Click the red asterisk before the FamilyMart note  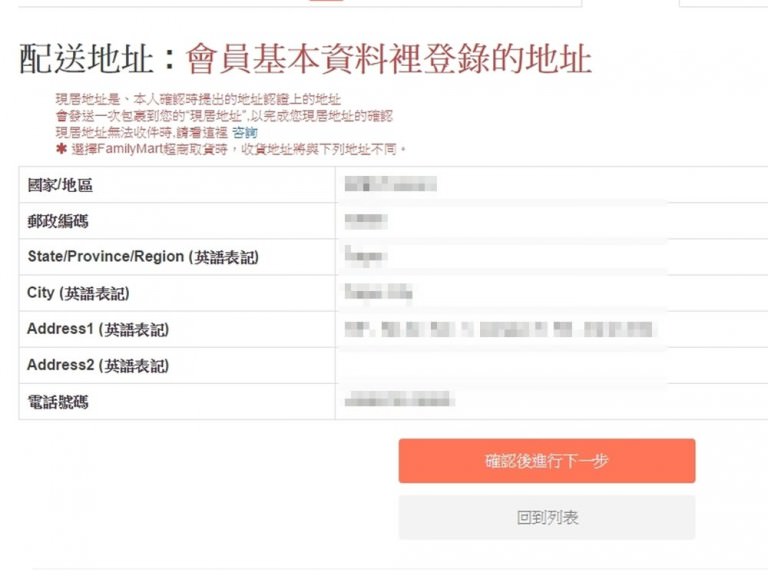click(61, 149)
